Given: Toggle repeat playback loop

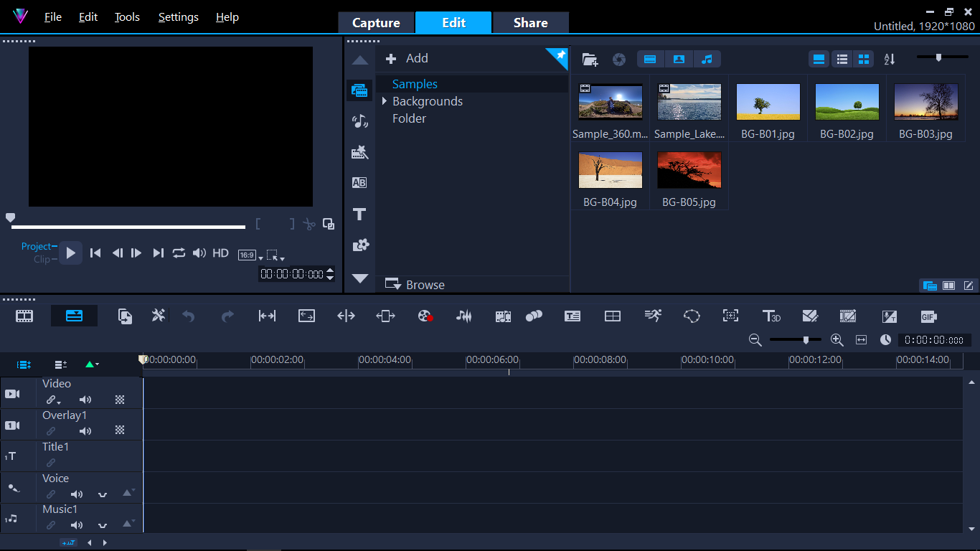Looking at the screenshot, I should click(179, 253).
